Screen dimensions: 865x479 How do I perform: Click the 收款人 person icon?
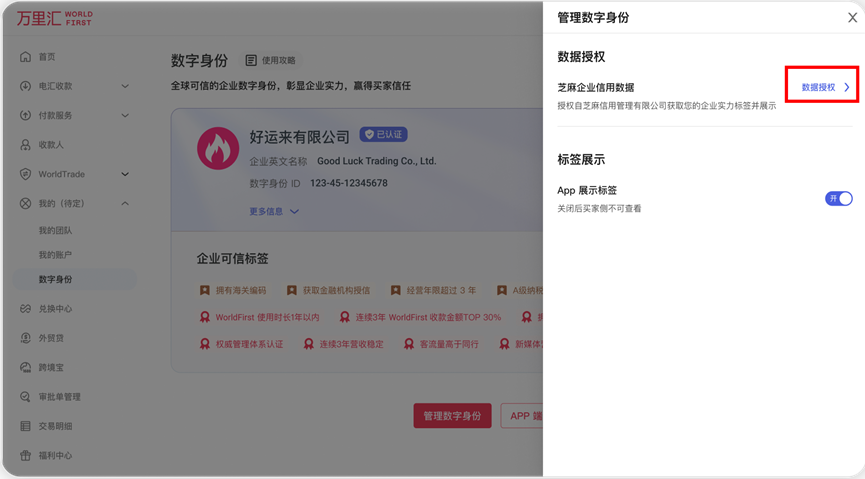tap(25, 145)
